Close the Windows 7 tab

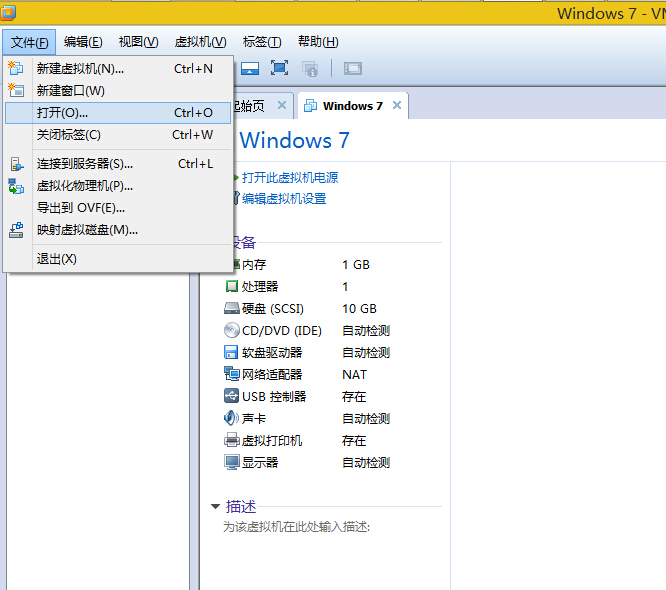397,105
